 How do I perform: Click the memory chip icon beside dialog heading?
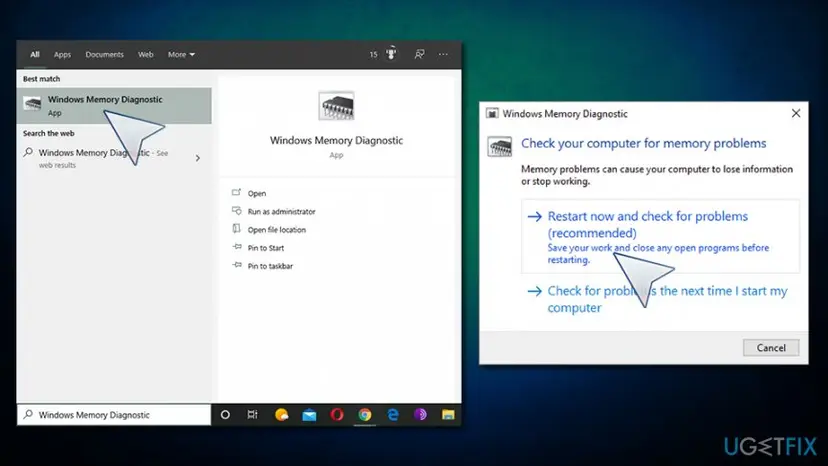[x=500, y=146]
